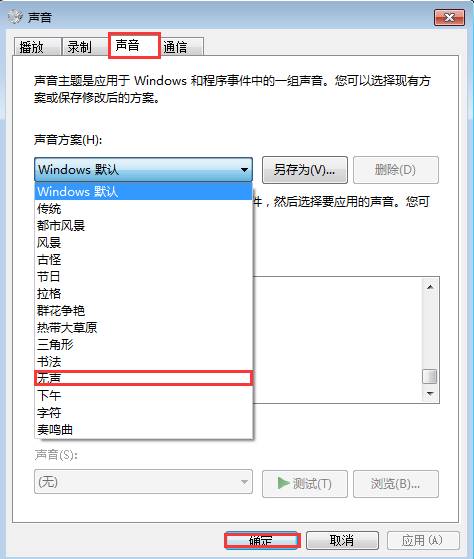Open the 录制 tab

tap(85, 47)
